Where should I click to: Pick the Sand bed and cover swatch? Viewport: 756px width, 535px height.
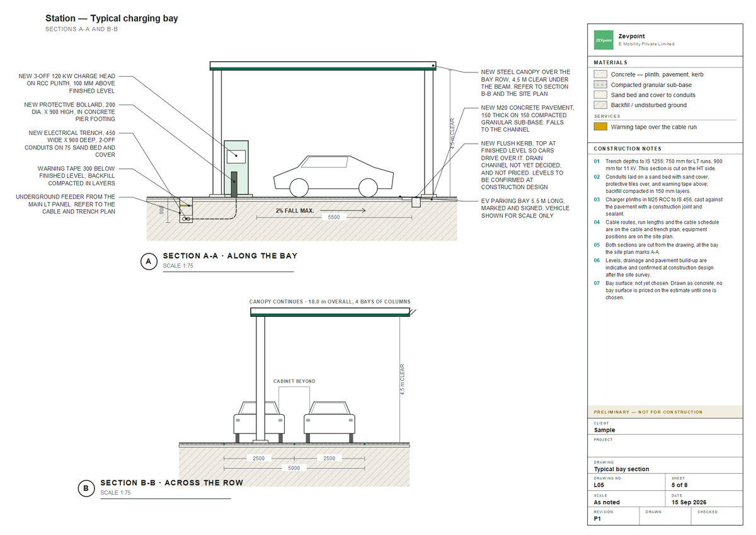pyautogui.click(x=600, y=95)
